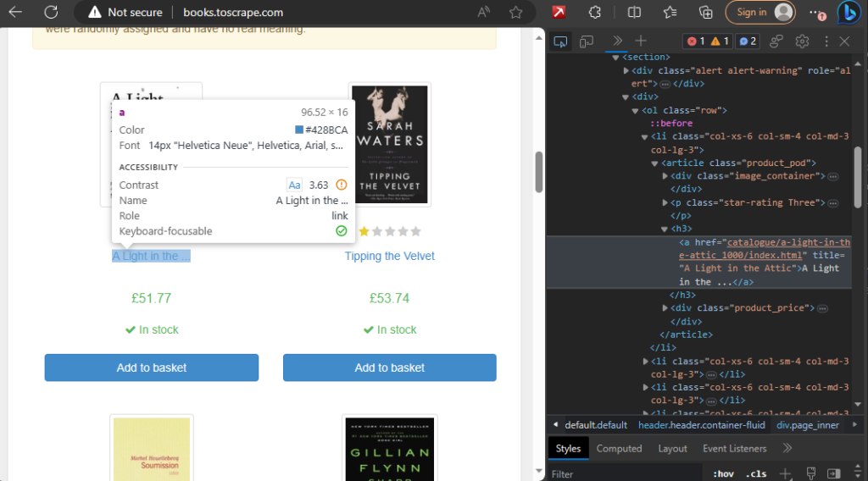The height and width of the screenshot is (481, 868).
Task: Open new style rule plus icon
Action: click(x=785, y=473)
